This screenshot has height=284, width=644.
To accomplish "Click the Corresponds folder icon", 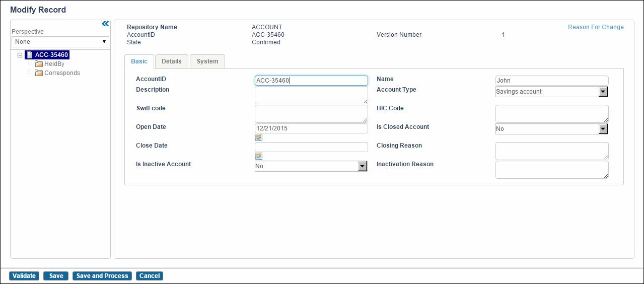I will (x=39, y=73).
